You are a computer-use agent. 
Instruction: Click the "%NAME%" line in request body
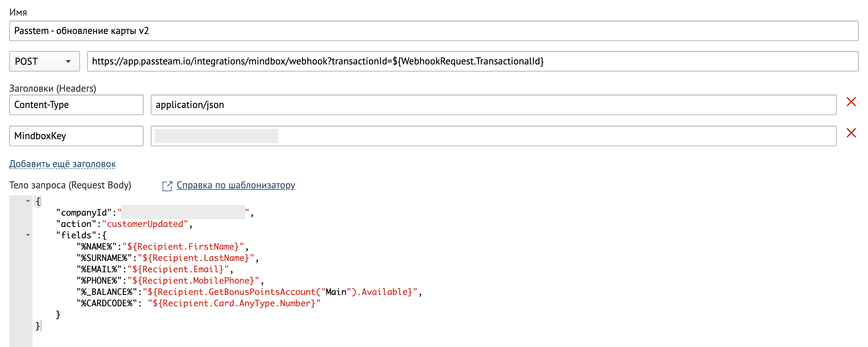pyautogui.click(x=162, y=246)
